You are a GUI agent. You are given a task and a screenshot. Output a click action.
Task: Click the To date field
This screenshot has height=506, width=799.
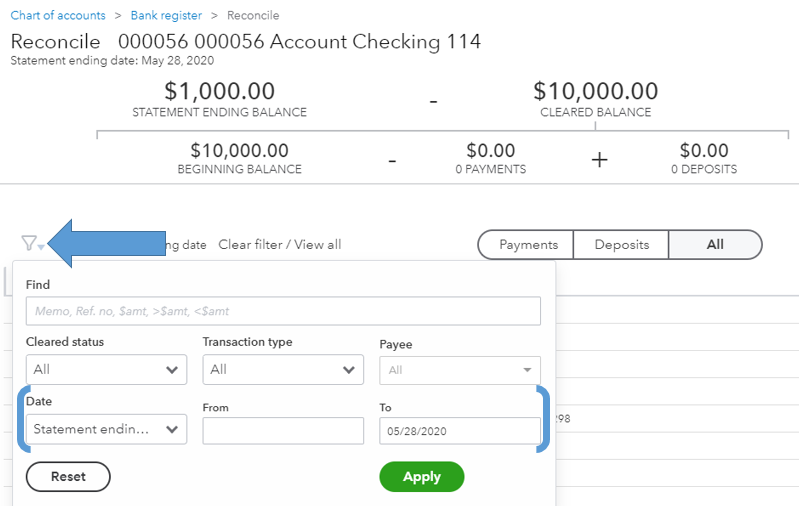[x=460, y=431]
